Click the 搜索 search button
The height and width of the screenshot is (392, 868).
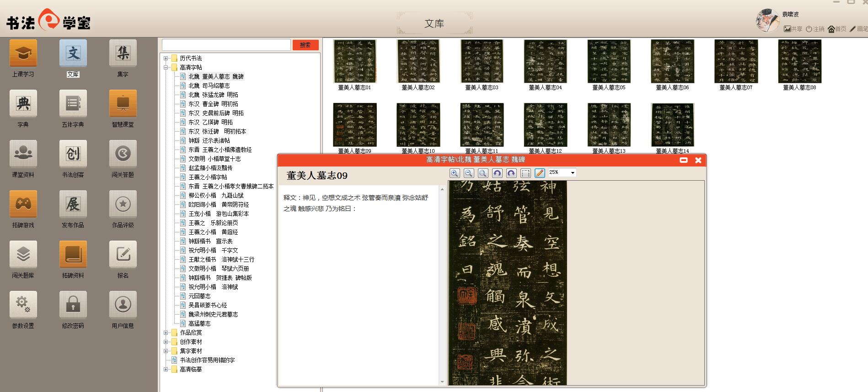pyautogui.click(x=305, y=45)
